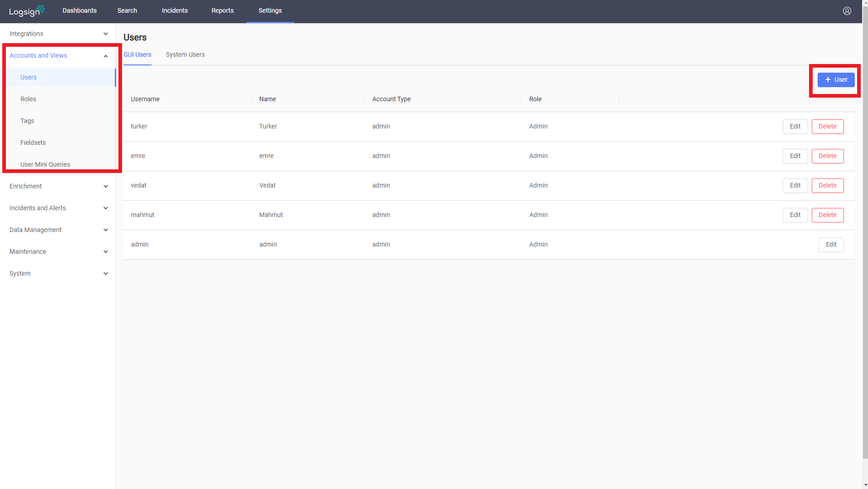Open User Mini Queries in sidebar
This screenshot has height=489, width=868.
tap(58, 164)
